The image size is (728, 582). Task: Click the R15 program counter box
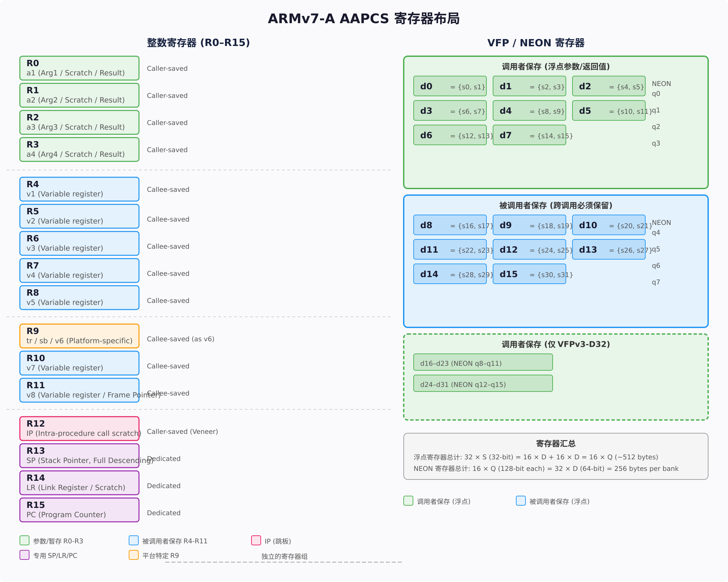[79, 510]
